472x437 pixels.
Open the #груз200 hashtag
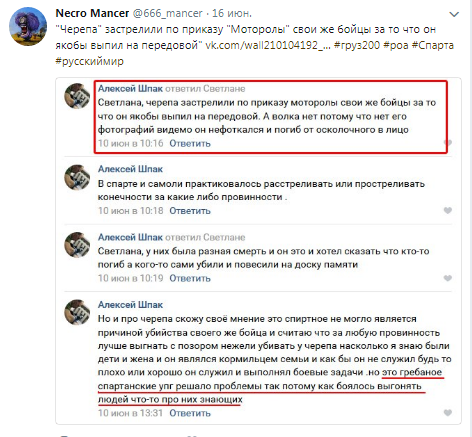[357, 45]
